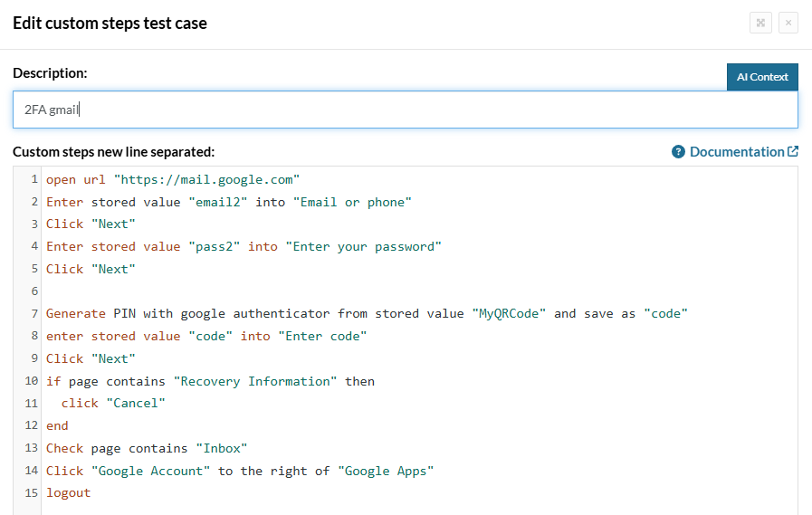Close the Edit custom steps dialog
The width and height of the screenshot is (812, 515).
coord(788,24)
